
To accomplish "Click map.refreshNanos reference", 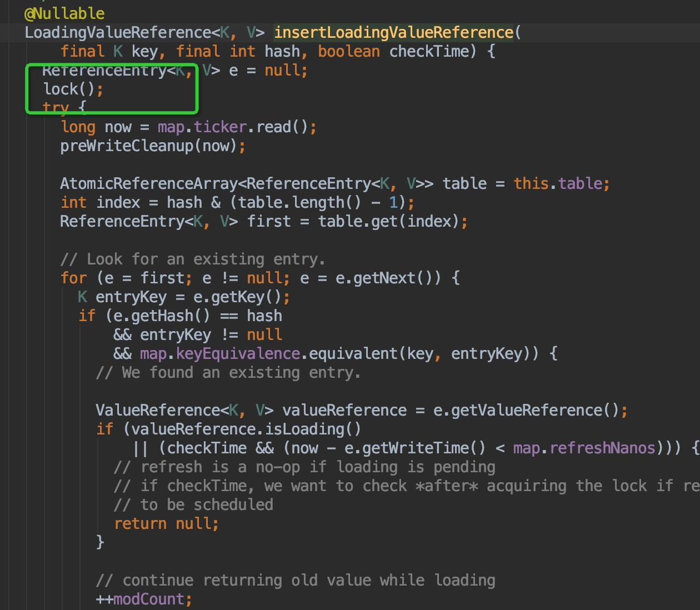I will click(x=584, y=448).
